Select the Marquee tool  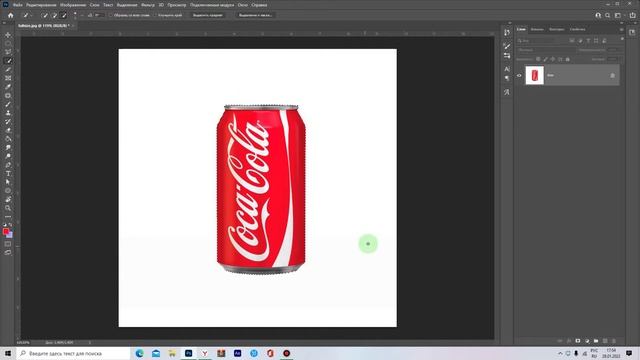pos(8,44)
